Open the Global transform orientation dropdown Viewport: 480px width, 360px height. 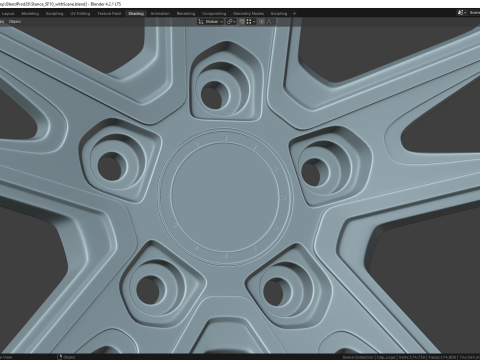pos(211,22)
